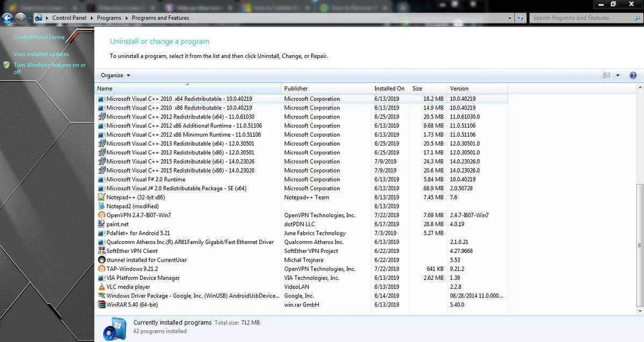Click the scrollbar down arrow

pos(639,311)
